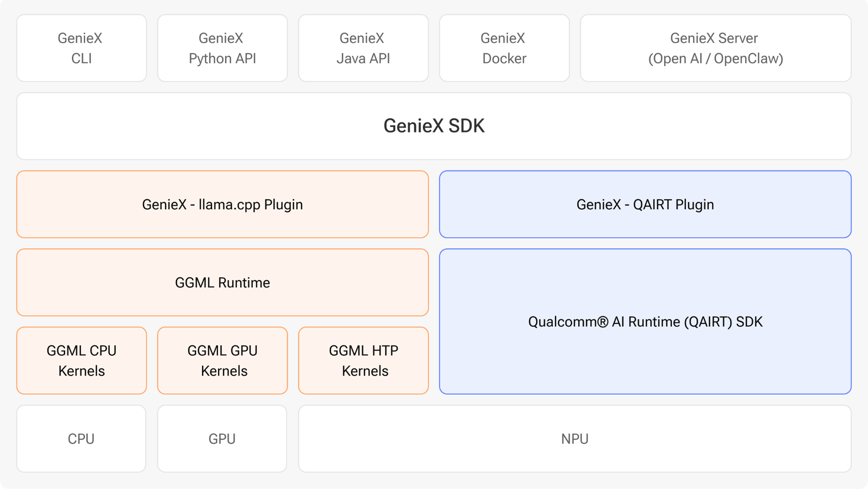
Task: Click the GPU hardware box
Action: coord(222,439)
